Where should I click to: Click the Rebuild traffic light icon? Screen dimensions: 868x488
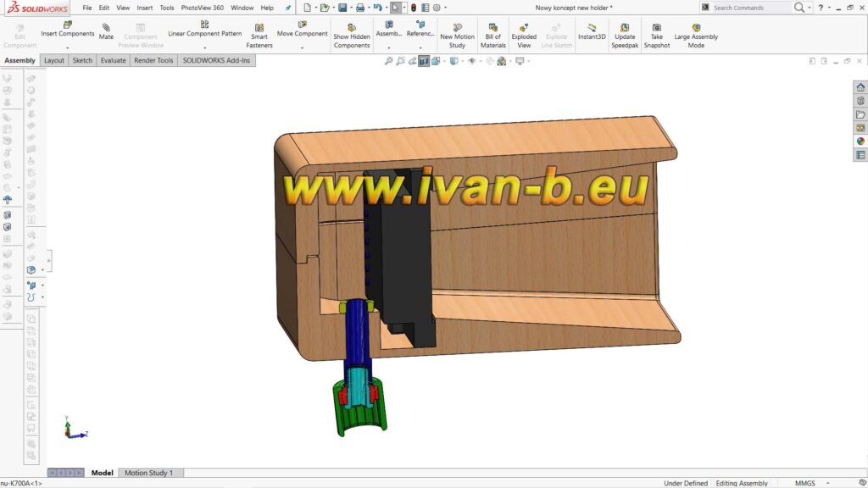[413, 8]
